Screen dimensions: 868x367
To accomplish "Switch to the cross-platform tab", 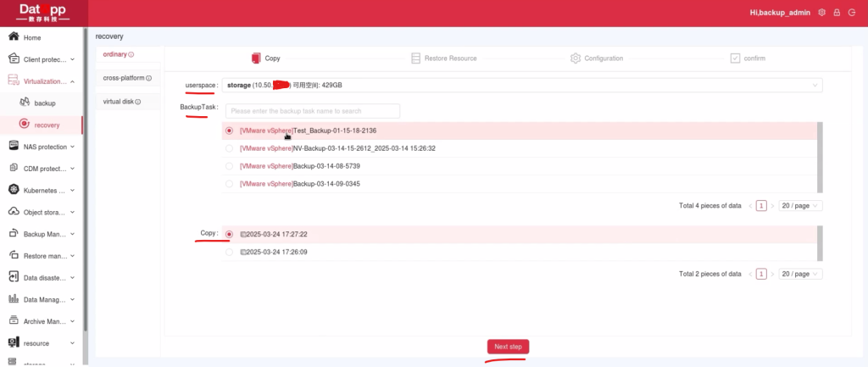I will coord(126,78).
